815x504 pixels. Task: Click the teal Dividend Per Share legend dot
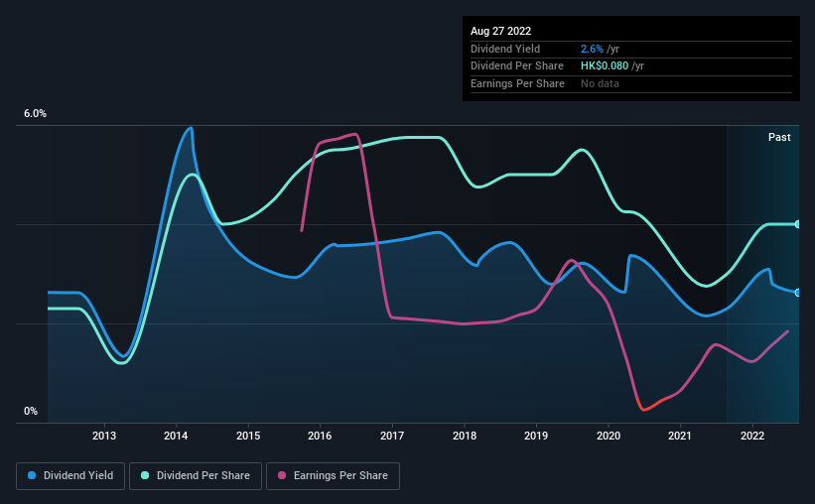point(145,475)
